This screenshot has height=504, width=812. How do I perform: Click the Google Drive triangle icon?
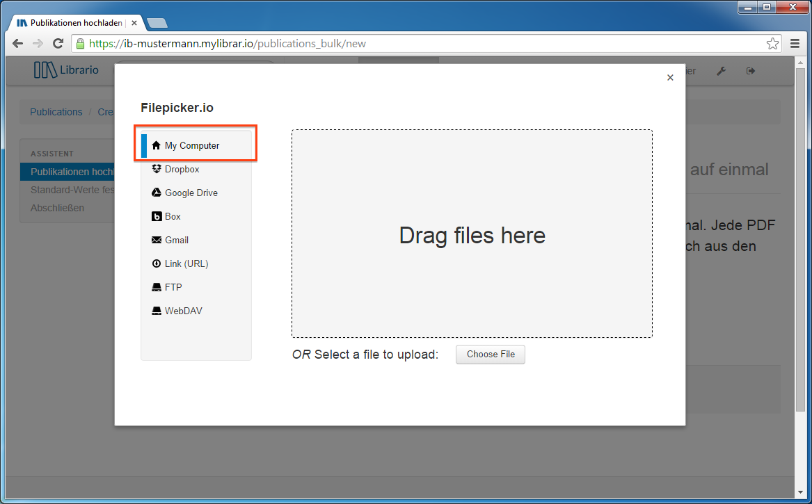point(157,193)
